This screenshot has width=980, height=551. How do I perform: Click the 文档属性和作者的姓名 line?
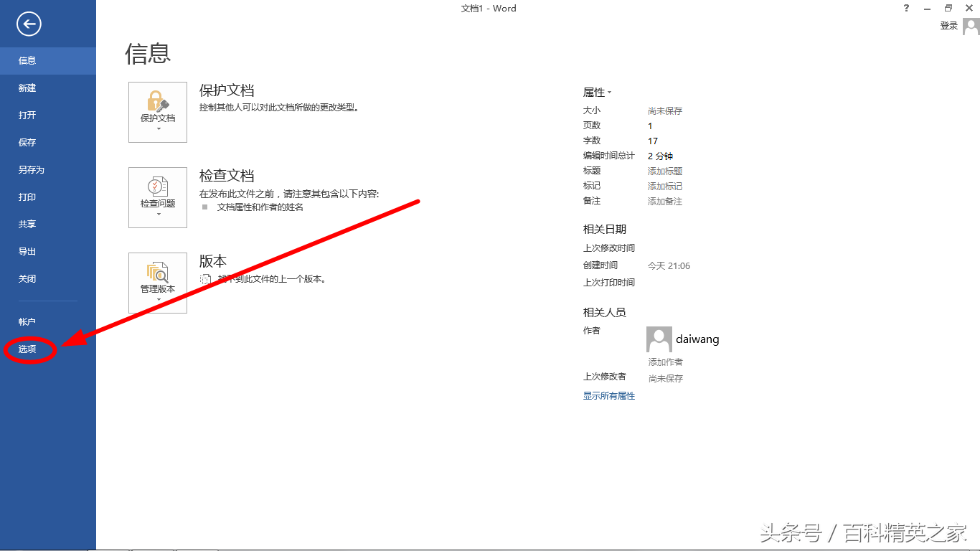click(x=260, y=207)
